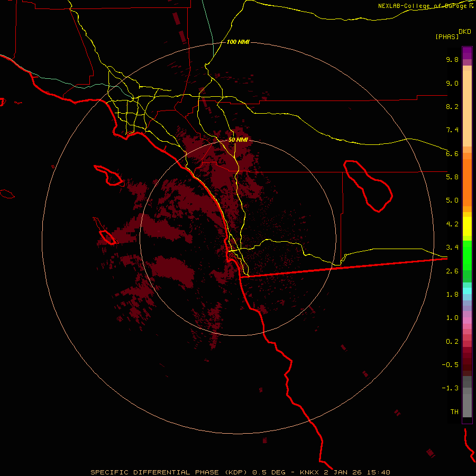Image resolution: width=476 pixels, height=476 pixels.
Task: Select the 1.0 value on the color scale
Action: pyautogui.click(x=452, y=318)
